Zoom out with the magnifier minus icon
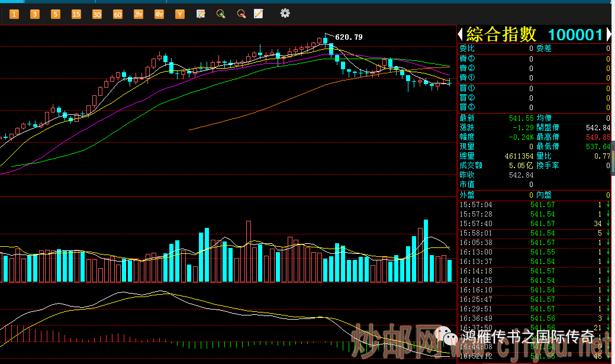Image resolution: width=615 pixels, height=364 pixels. 241,14
